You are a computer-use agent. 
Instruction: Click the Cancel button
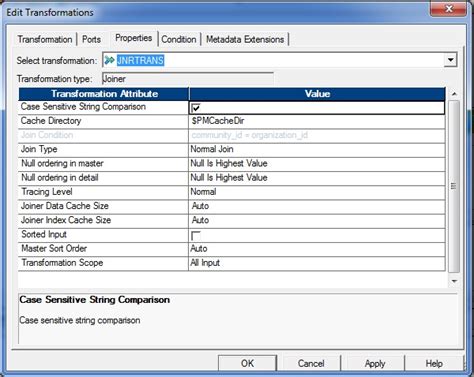(x=311, y=363)
